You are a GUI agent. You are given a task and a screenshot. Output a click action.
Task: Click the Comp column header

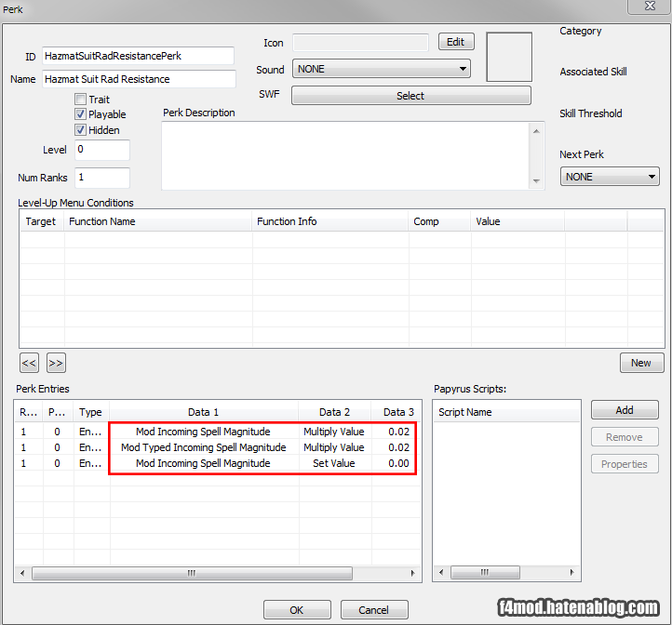click(439, 221)
